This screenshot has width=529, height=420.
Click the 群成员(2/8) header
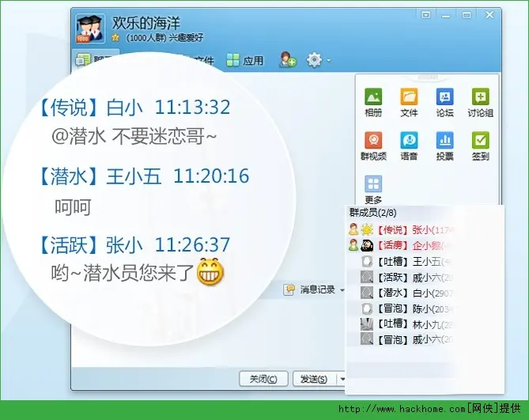tap(372, 213)
